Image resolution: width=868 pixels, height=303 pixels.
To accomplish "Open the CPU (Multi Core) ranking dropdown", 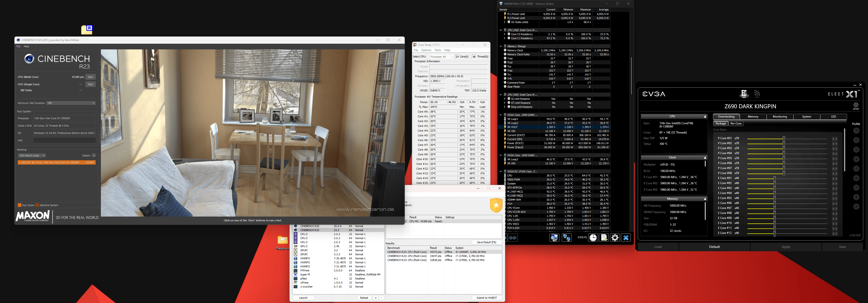I will (x=32, y=155).
